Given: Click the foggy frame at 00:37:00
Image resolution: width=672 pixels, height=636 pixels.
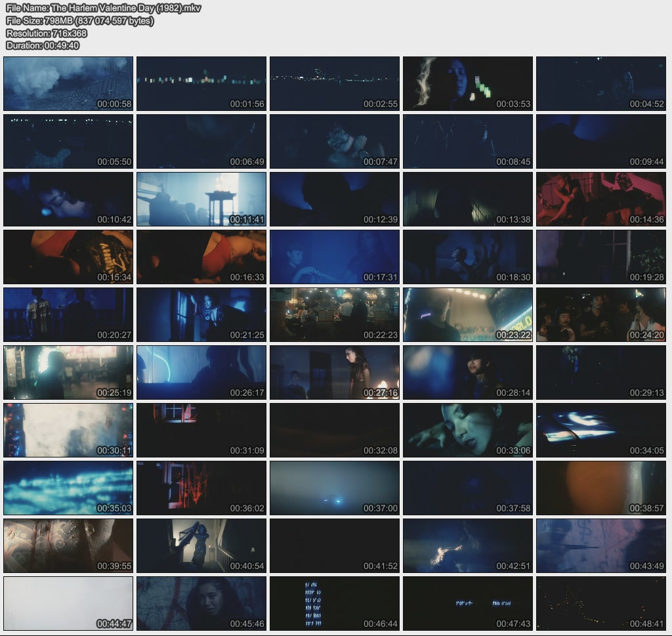Looking at the screenshot, I should coord(335,488).
